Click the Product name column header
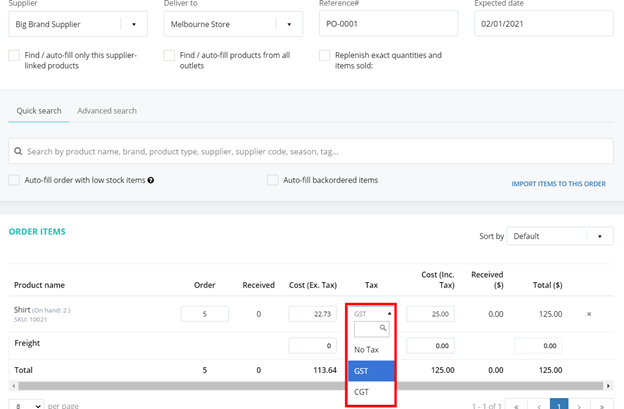This screenshot has height=409, width=624. [39, 285]
